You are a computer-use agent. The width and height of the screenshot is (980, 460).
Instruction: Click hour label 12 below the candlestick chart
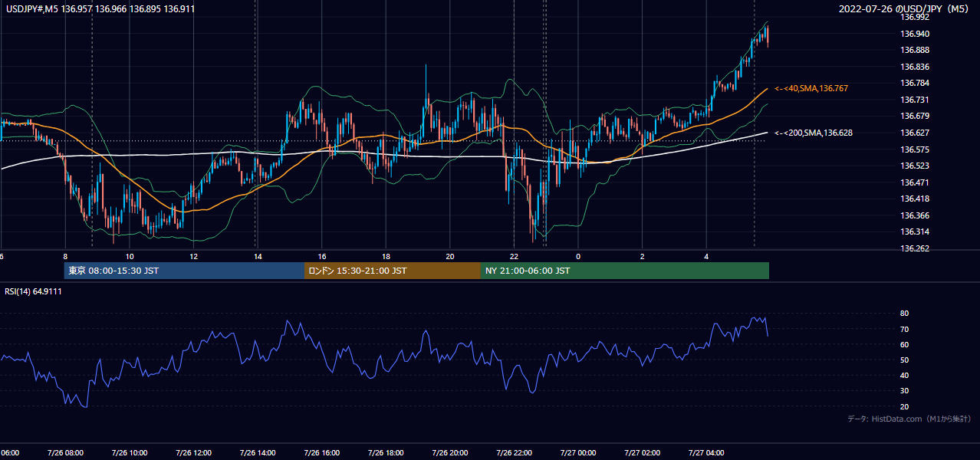[193, 256]
